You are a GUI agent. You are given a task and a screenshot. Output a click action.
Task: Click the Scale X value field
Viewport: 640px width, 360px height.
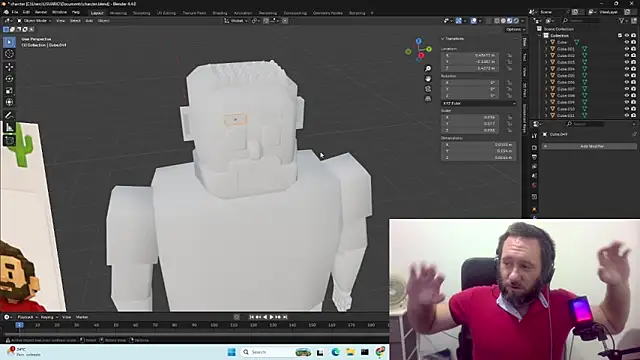click(470, 117)
